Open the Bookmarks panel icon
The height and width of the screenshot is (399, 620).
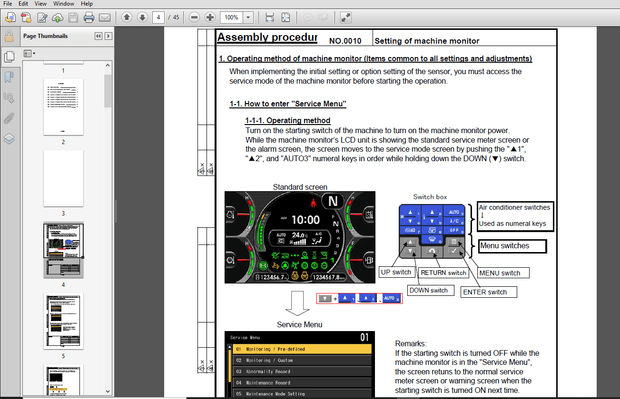pos(9,77)
